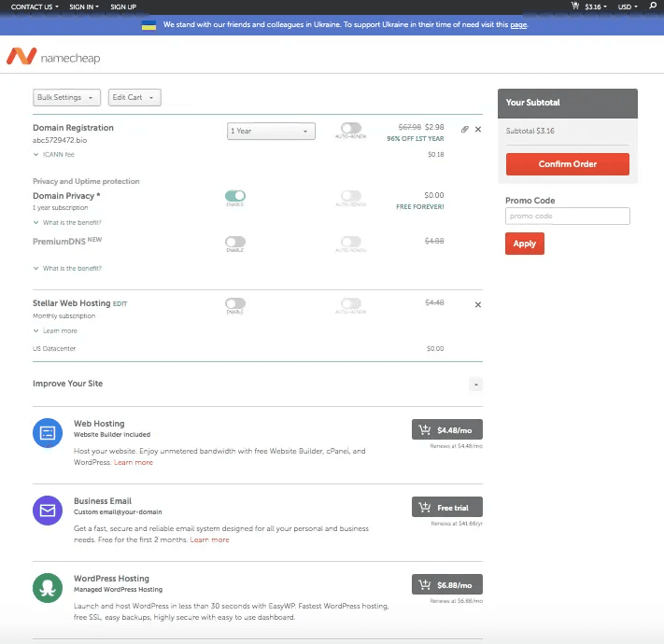Click the domain name abc5729472.bio

[x=60, y=140]
